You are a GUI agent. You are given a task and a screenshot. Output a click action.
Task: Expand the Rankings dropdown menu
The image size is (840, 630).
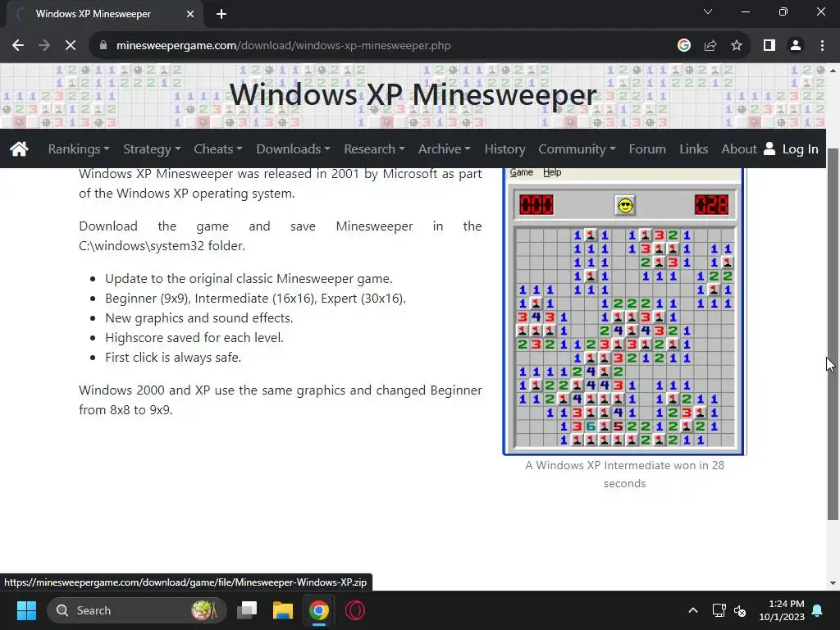tap(79, 149)
